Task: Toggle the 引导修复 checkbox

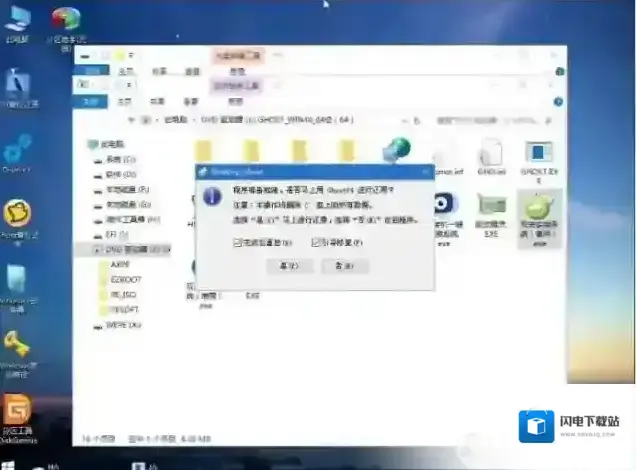Action: coord(316,242)
